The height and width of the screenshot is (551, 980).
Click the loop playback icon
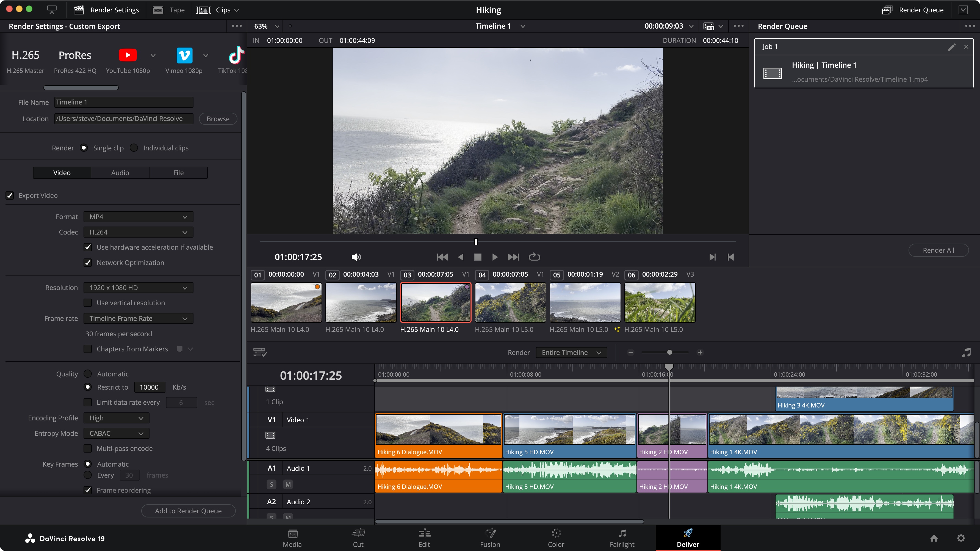coord(534,257)
